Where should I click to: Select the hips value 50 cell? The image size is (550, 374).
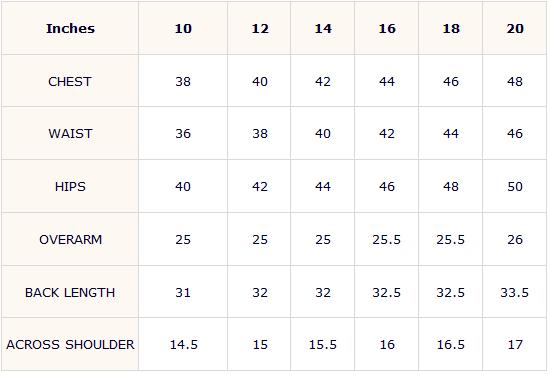click(x=515, y=186)
